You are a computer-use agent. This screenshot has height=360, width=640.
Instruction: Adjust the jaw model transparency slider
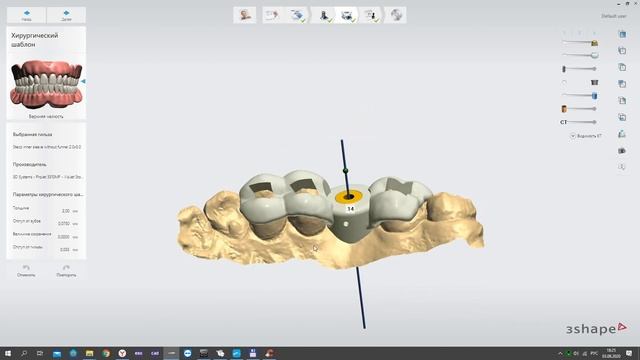tap(580, 42)
